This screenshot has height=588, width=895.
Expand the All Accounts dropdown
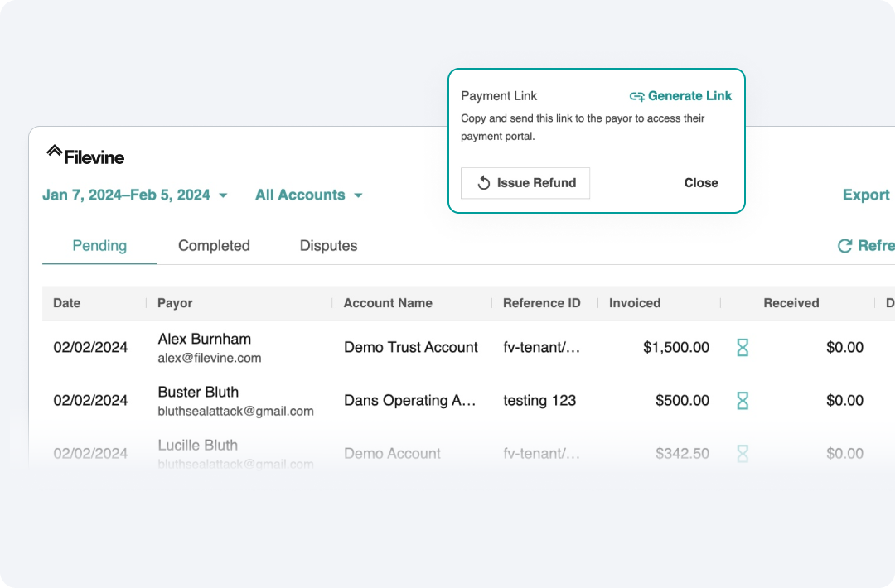tap(308, 195)
